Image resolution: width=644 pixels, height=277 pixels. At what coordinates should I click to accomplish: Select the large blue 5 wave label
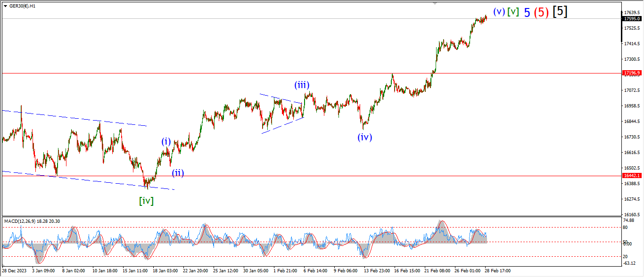(527, 13)
